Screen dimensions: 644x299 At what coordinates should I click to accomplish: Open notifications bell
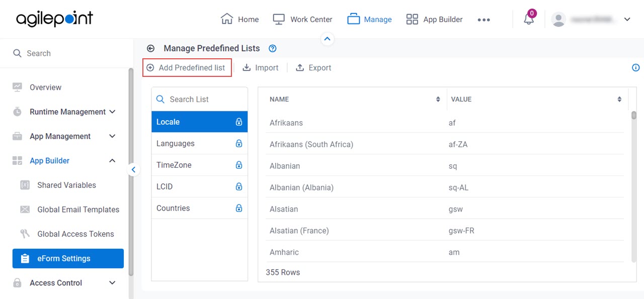(529, 19)
